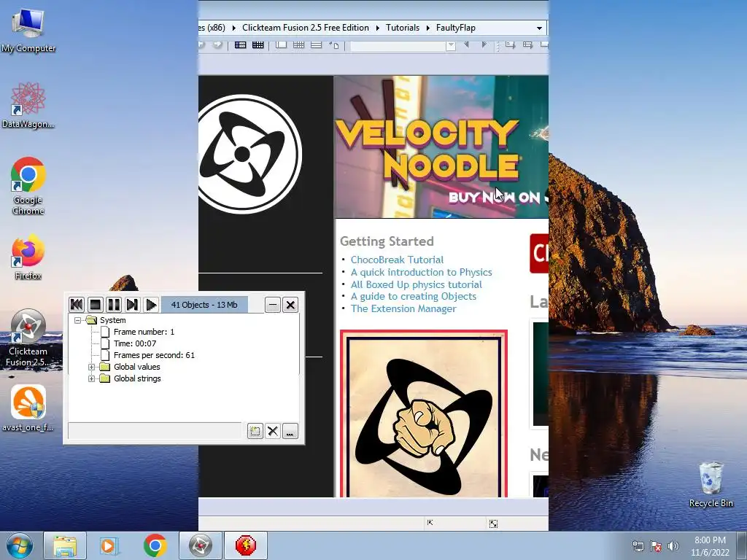Select the System folder item
The image size is (747, 560).
point(112,321)
